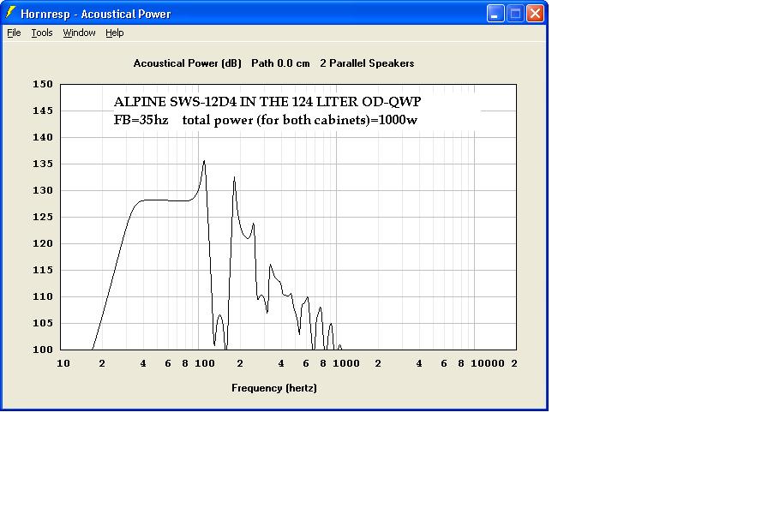Open the File menu
Image resolution: width=774 pixels, height=532 pixels.
pos(14,33)
